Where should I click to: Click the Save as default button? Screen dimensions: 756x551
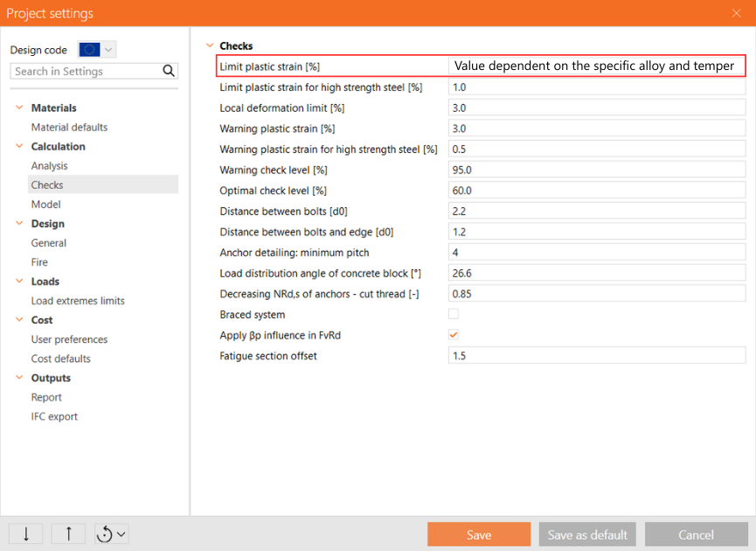coord(587,534)
